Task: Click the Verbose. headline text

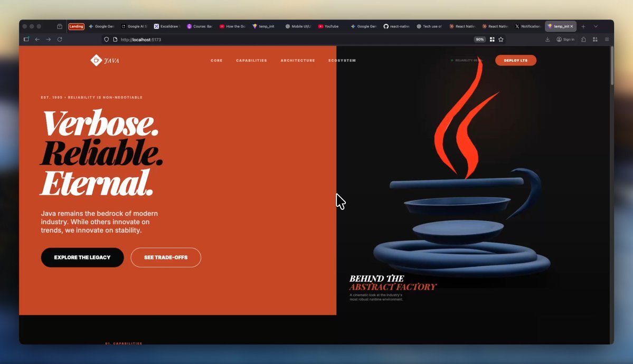Action: click(x=101, y=123)
